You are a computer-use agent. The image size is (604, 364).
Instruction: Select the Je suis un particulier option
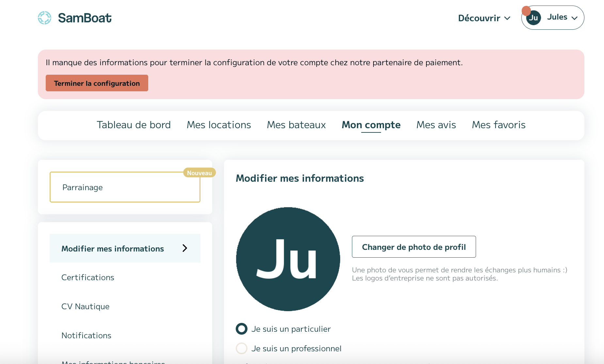242,329
